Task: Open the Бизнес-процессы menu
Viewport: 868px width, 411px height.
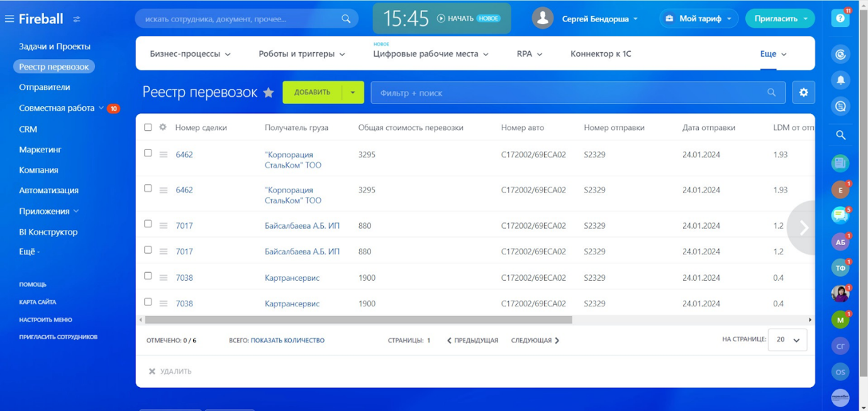Action: (x=190, y=54)
